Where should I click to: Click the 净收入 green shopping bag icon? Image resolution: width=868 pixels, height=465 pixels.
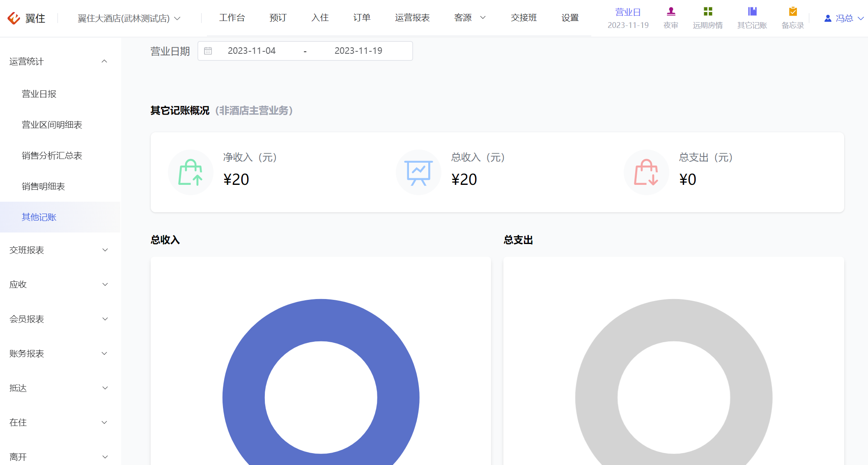pos(191,173)
